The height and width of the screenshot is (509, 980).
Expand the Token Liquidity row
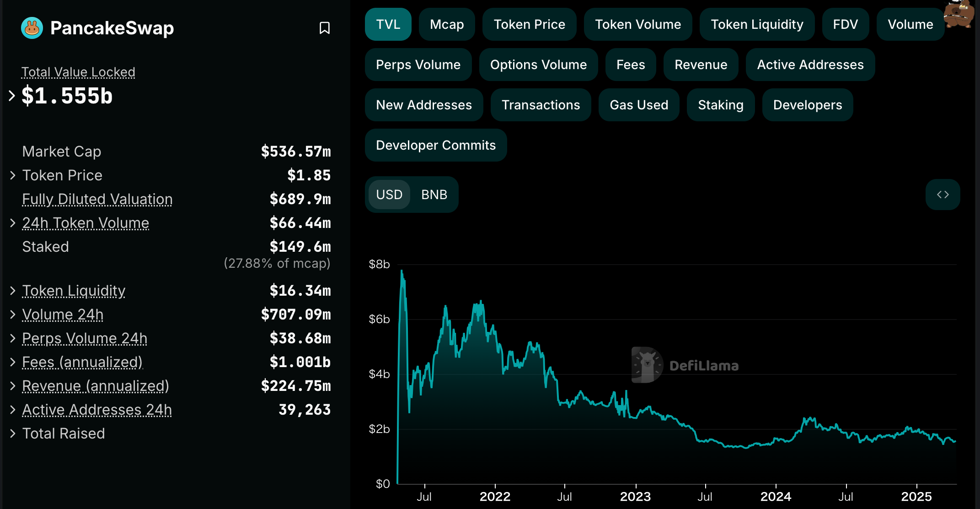pyautogui.click(x=13, y=291)
